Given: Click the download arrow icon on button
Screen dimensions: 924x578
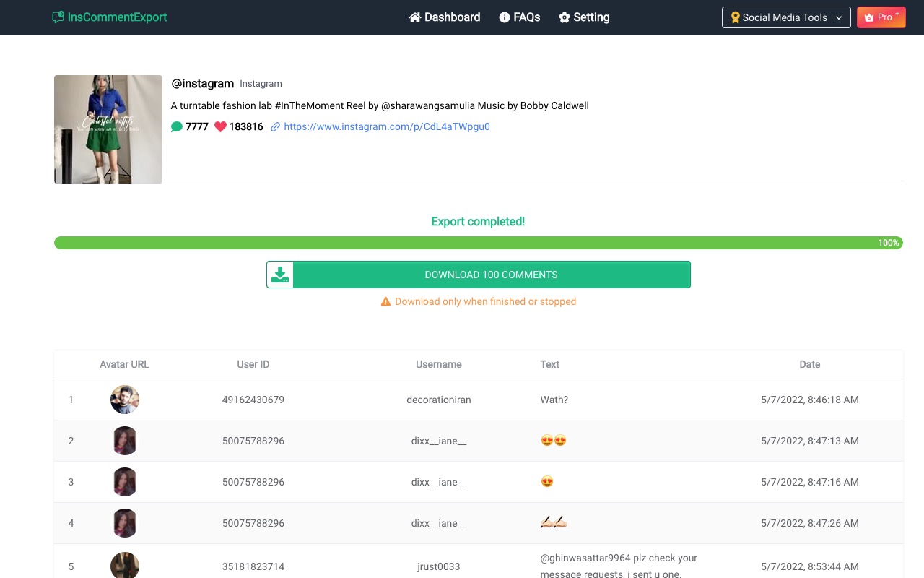Looking at the screenshot, I should coord(280,275).
